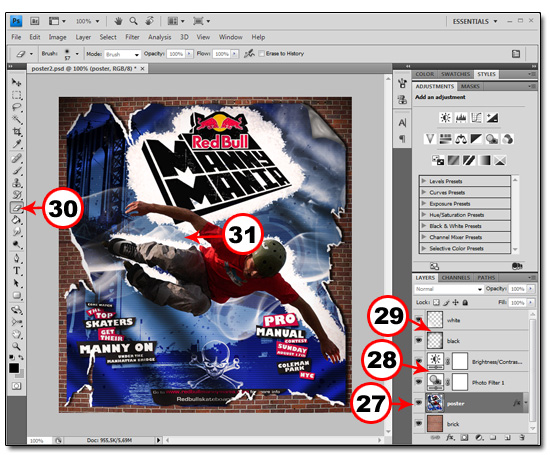Image resolution: width=550 pixels, height=455 pixels.
Task: Switch to the Swatches tab
Action: coord(455,74)
